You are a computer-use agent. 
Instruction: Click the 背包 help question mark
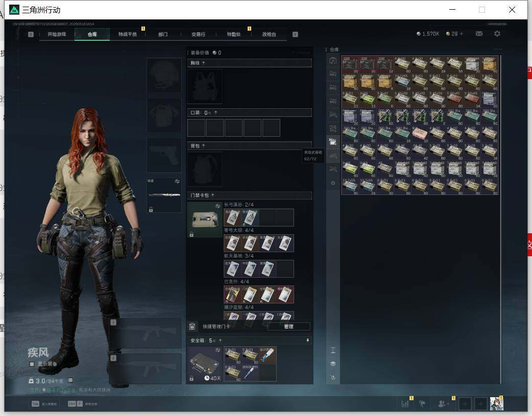[x=203, y=146]
